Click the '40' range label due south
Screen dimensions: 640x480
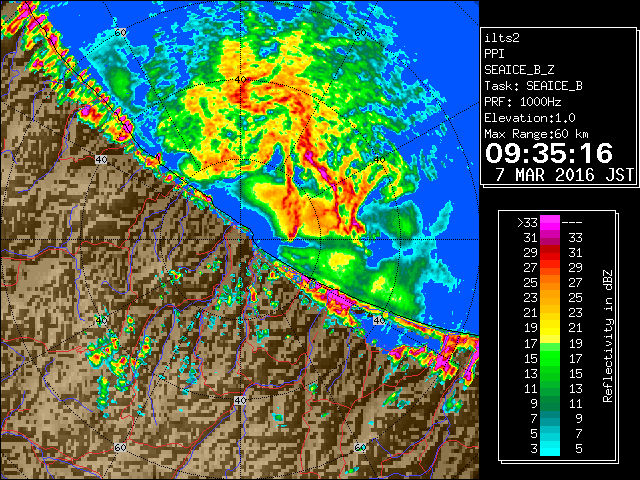[240, 400]
